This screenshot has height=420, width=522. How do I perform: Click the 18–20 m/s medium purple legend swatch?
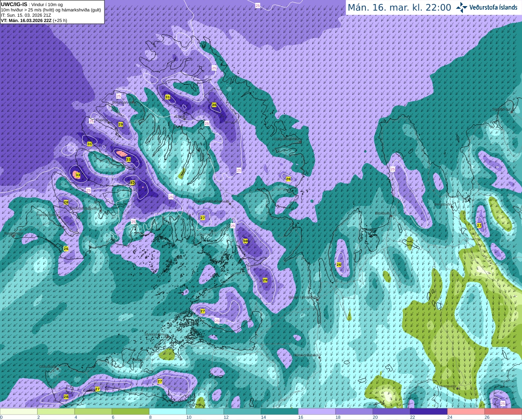point(354,411)
